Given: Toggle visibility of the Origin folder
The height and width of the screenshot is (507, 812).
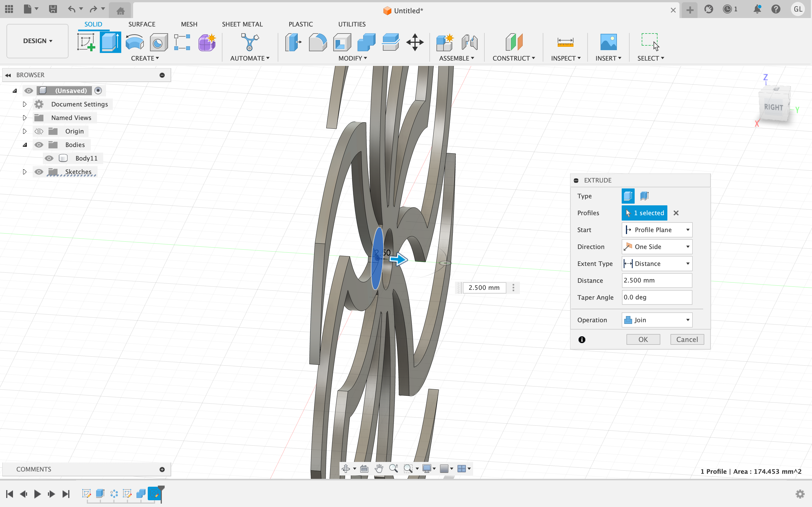Looking at the screenshot, I should (x=39, y=131).
